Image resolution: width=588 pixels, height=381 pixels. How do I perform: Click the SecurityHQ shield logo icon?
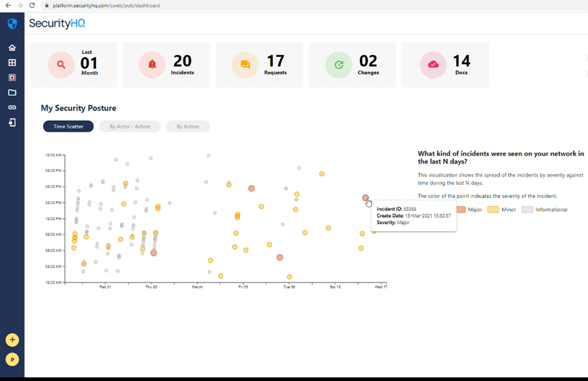point(12,24)
